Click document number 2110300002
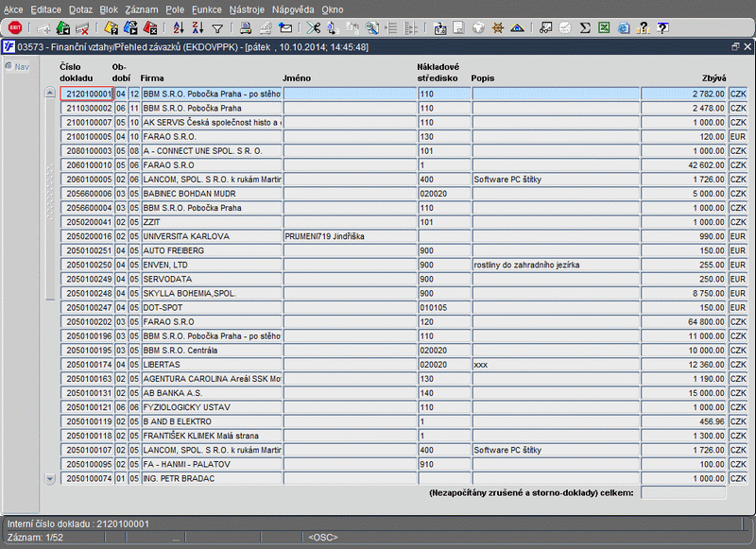The height and width of the screenshot is (549, 756). 87,108
